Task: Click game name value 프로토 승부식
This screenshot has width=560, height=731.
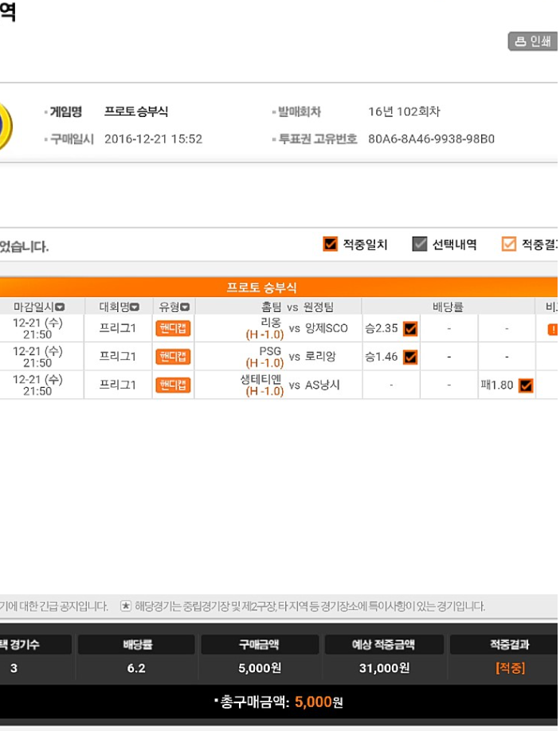Action: tap(136, 112)
